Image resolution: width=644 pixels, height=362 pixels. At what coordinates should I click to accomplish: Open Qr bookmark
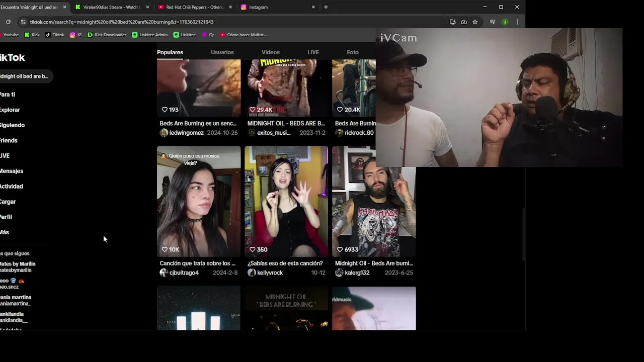(x=208, y=35)
